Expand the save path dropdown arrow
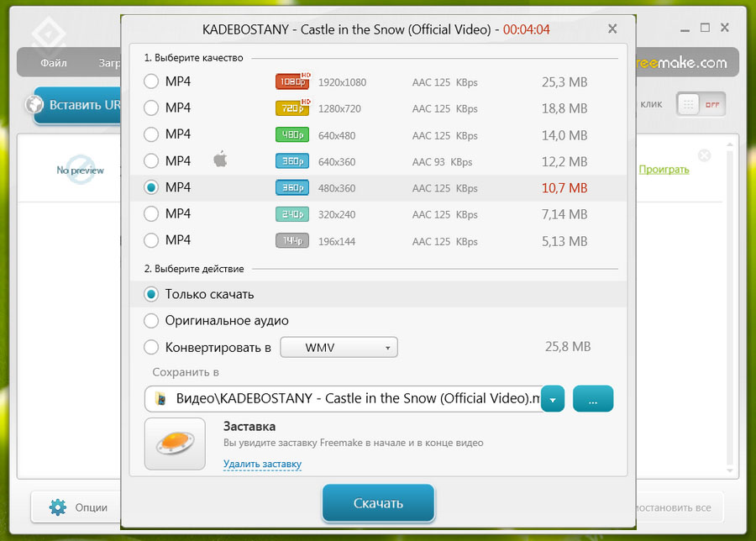Screen dimensions: 756x541 pyautogui.click(x=553, y=399)
